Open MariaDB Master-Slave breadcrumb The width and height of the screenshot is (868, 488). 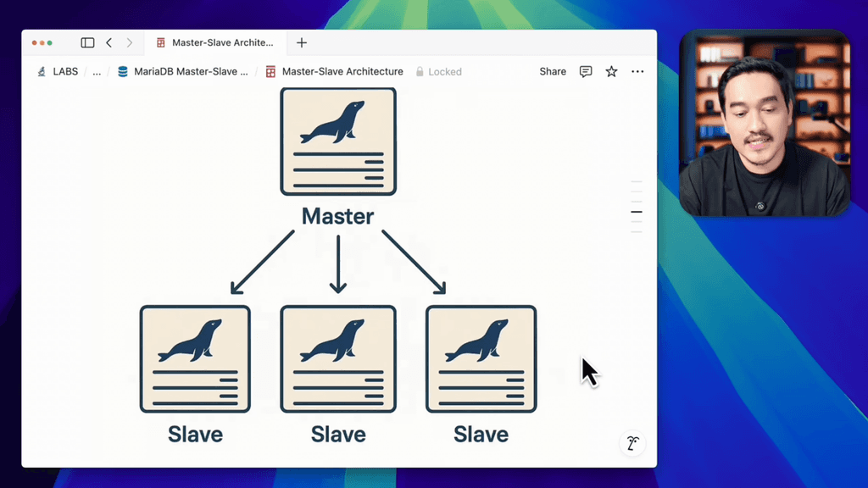click(x=183, y=71)
